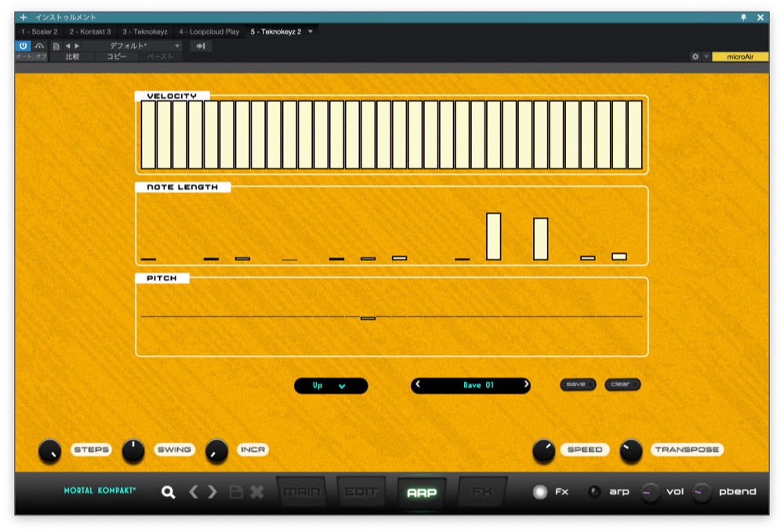Select the search magnifier in Mortal Kompakt
Screen dimensions: 784x532
169,493
